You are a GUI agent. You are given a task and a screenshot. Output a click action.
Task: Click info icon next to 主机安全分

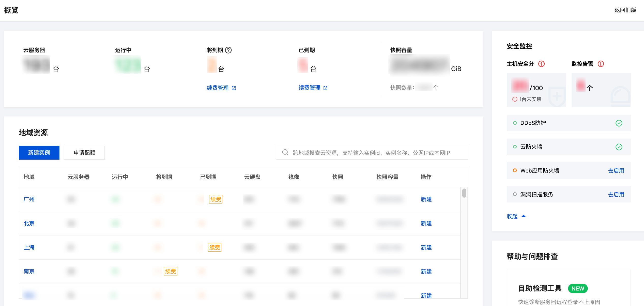(x=541, y=64)
